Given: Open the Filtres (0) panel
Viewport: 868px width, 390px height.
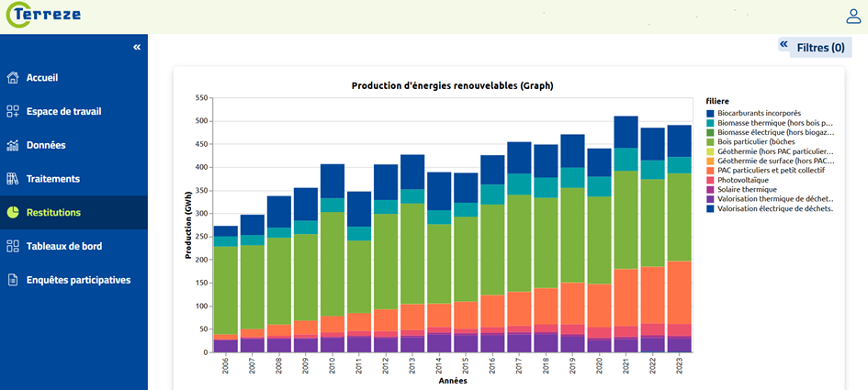Looking at the screenshot, I should pos(820,48).
